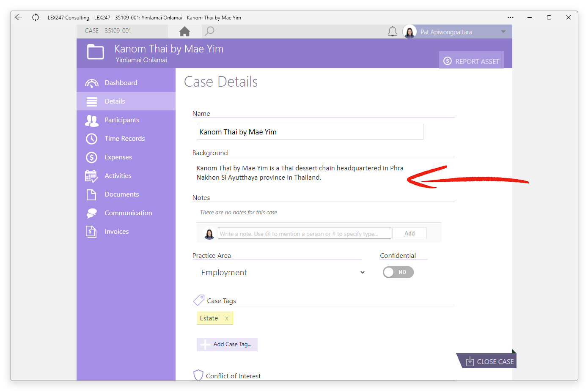This screenshot has width=588, height=391.
Task: Open notifications bell icon
Action: coord(393,32)
